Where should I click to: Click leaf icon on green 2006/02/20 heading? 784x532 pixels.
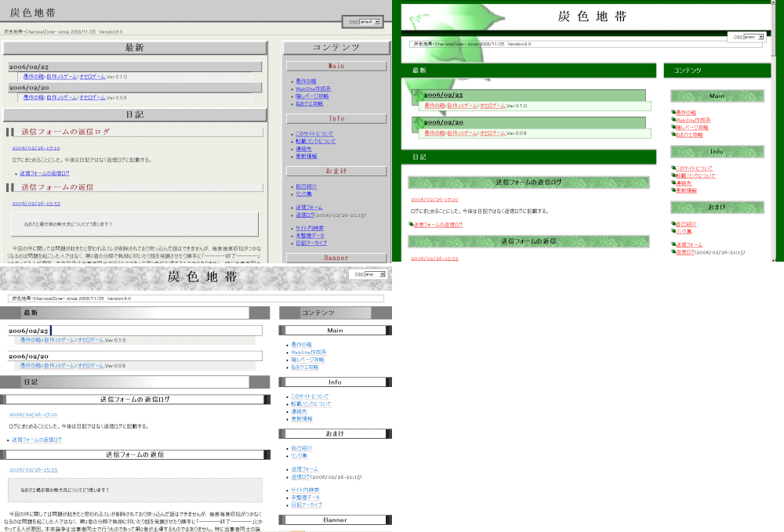[x=418, y=122]
